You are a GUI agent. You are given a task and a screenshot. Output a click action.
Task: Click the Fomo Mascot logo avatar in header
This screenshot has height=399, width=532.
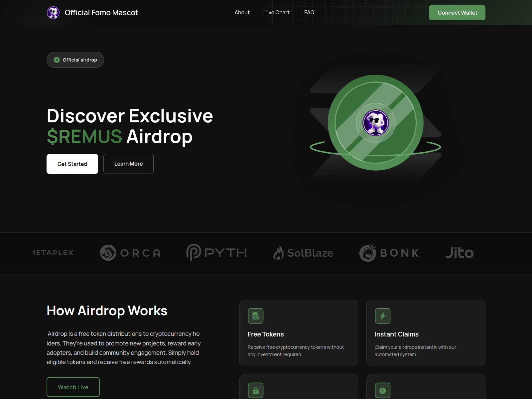53,13
